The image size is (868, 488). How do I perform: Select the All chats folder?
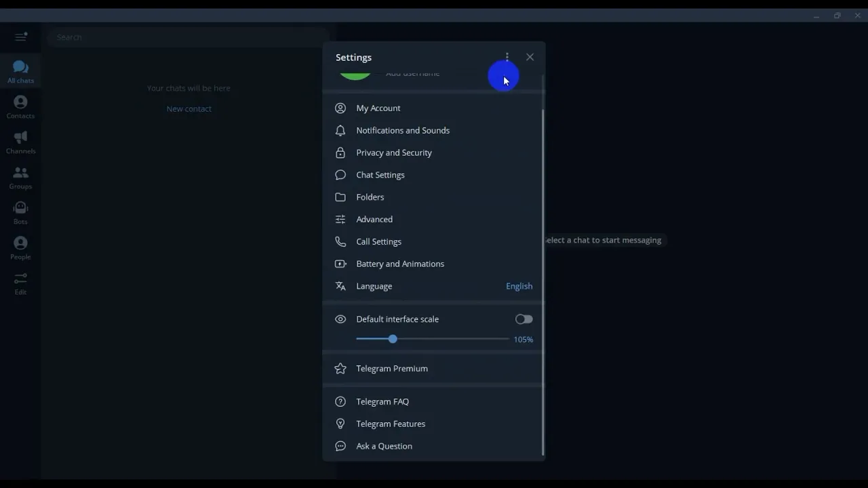(x=20, y=72)
